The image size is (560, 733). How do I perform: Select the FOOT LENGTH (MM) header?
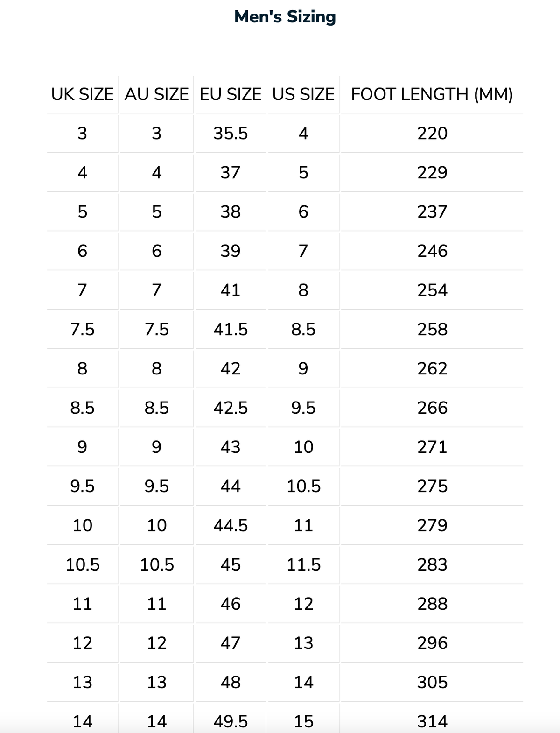pos(432,94)
